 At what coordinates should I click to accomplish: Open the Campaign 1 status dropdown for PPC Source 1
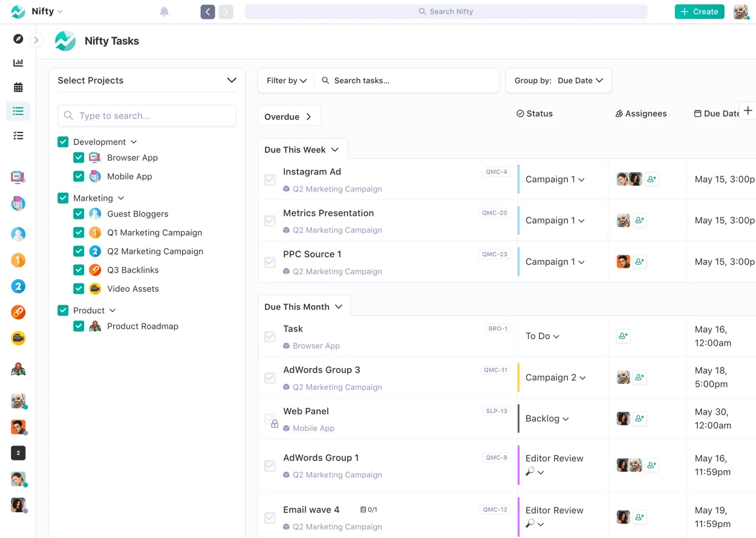point(554,261)
